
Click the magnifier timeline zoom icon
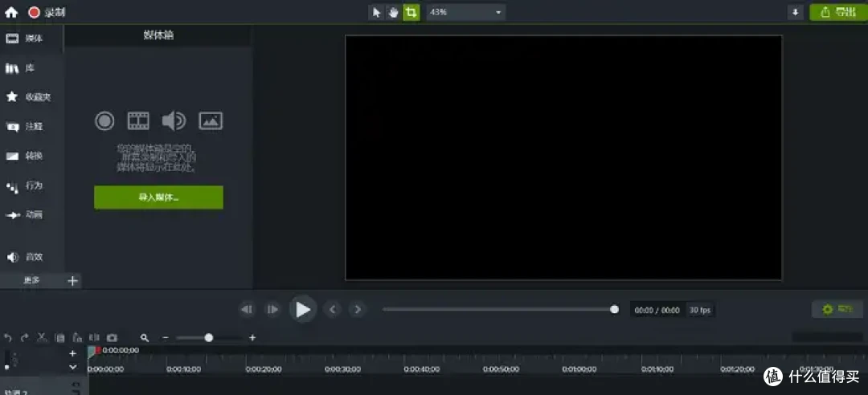[x=145, y=337]
